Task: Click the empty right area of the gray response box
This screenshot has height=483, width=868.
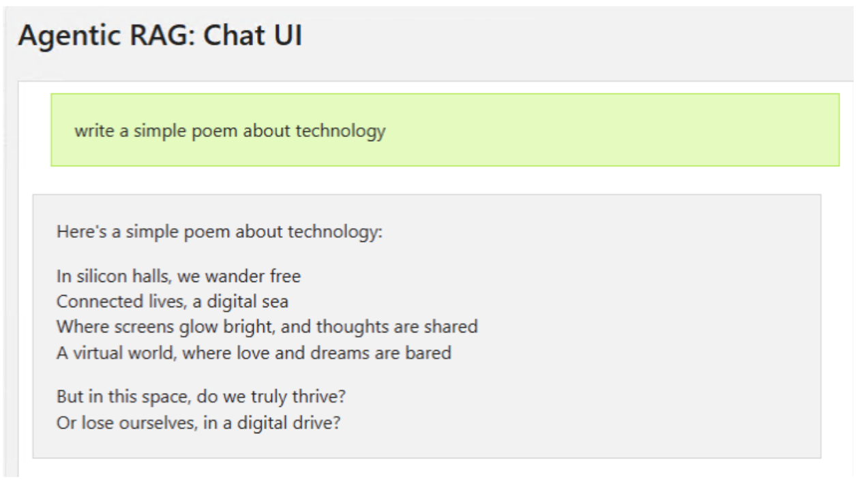Action: pos(648,327)
